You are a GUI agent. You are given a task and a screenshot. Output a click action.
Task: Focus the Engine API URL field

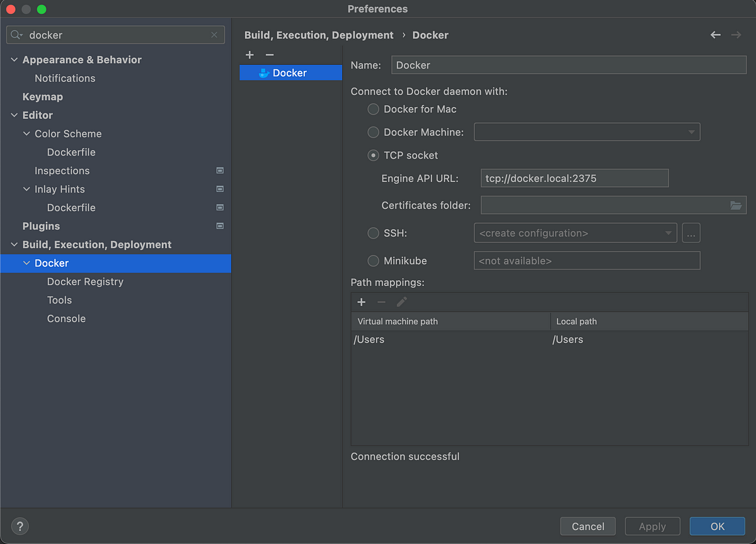(575, 178)
